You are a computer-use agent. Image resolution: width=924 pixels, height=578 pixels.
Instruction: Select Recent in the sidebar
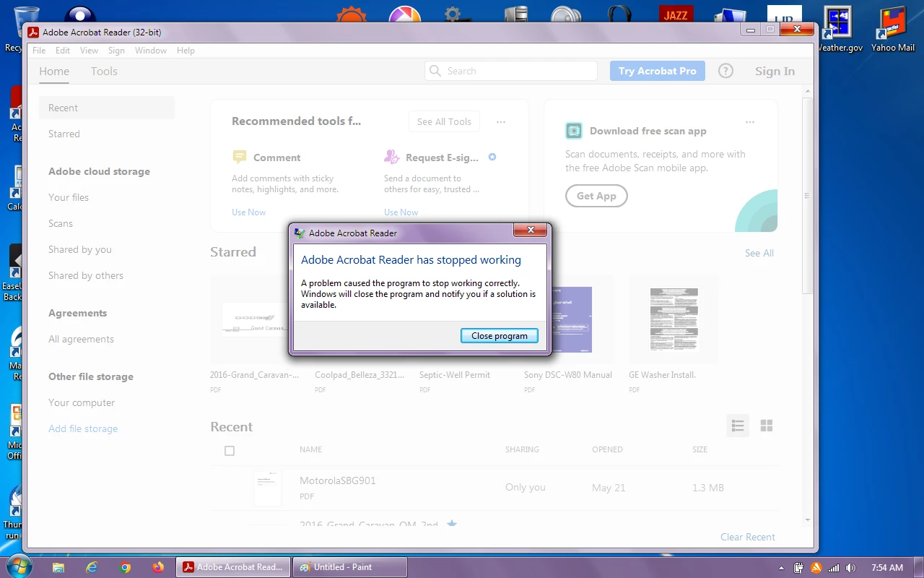coord(107,108)
